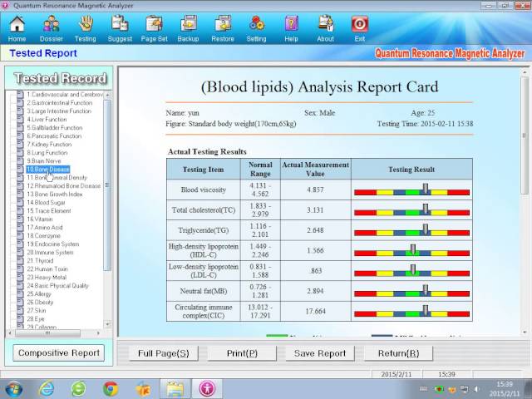Select 6.Pancreatic Function record
This screenshot has height=399, width=532.
54,136
